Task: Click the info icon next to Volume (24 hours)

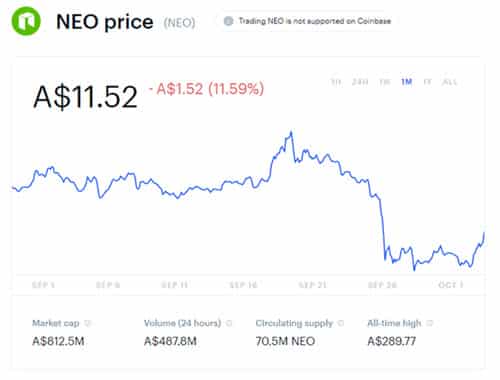Action: pos(229,323)
